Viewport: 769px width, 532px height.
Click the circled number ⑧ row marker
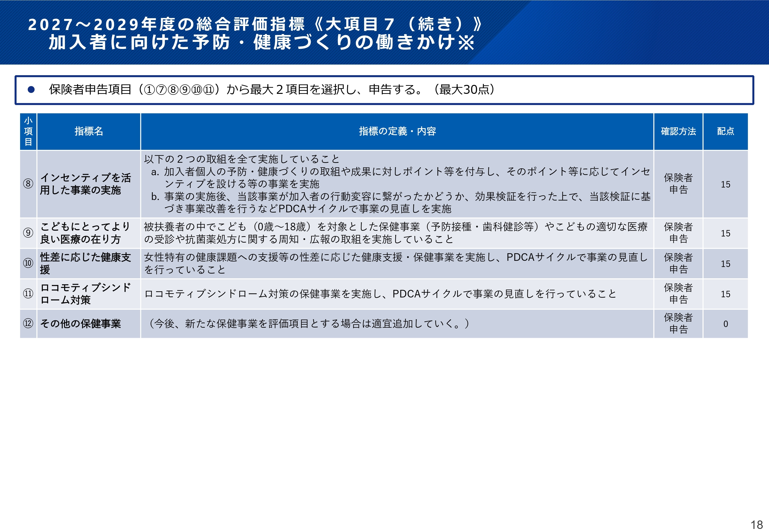point(28,184)
